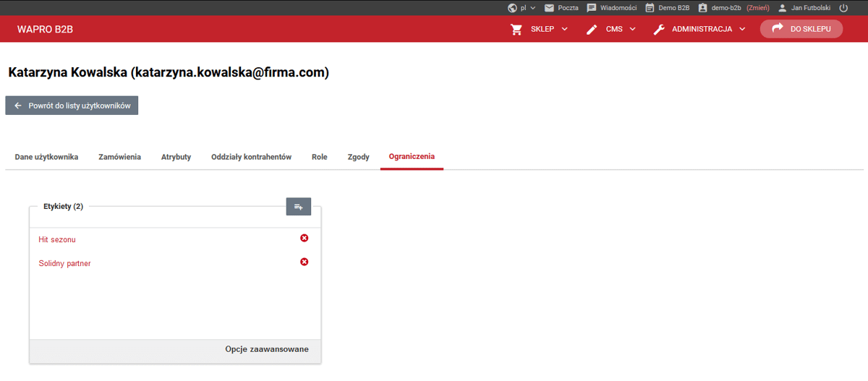Open the CMS menu
868x381 pixels.
(x=614, y=30)
